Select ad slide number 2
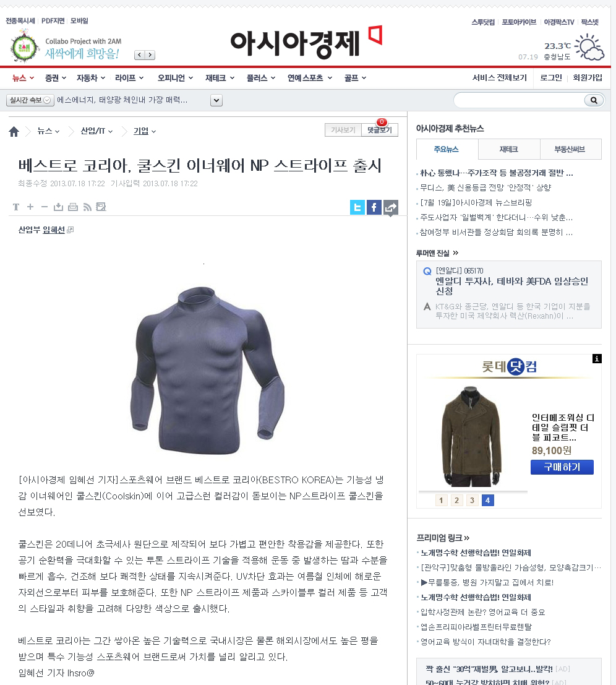This screenshot has height=685, width=616. pyautogui.click(x=456, y=500)
